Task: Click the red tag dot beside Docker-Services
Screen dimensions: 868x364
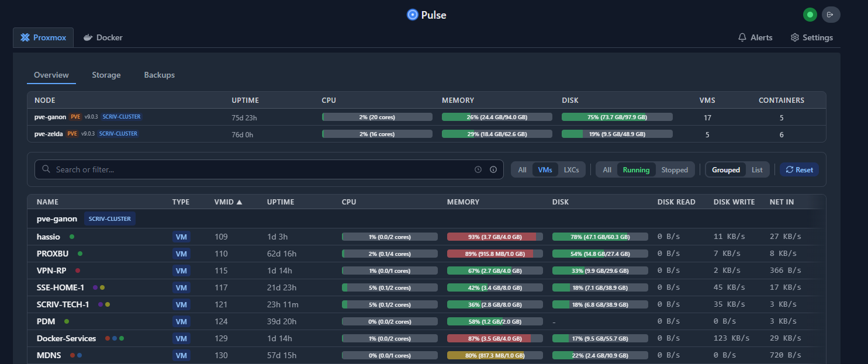Action: 108,338
